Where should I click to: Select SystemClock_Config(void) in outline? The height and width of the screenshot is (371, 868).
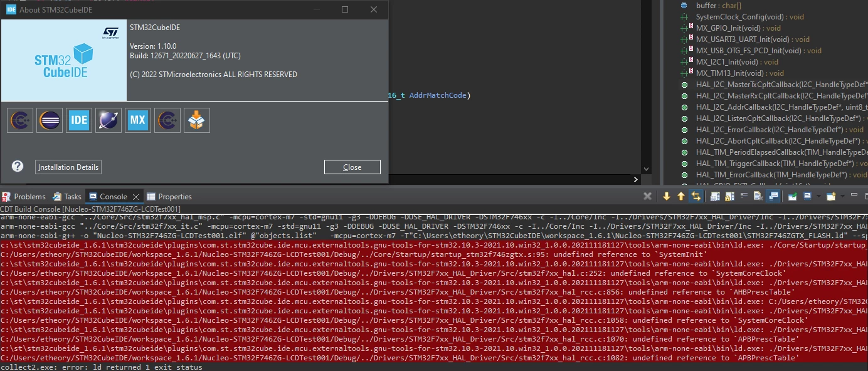pyautogui.click(x=749, y=16)
